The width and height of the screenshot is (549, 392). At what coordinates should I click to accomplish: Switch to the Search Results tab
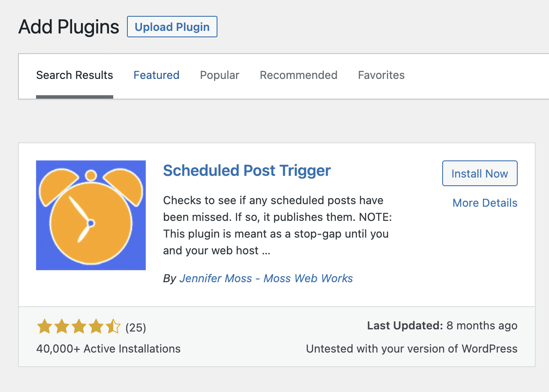pos(75,75)
